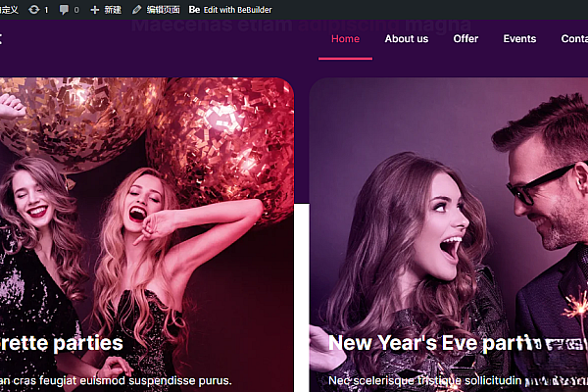
Task: Click the 编辑页面 edit page link
Action: [162, 9]
